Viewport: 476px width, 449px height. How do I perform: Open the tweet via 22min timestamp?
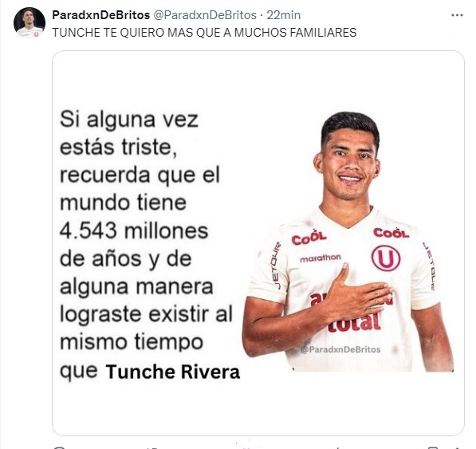pos(284,15)
